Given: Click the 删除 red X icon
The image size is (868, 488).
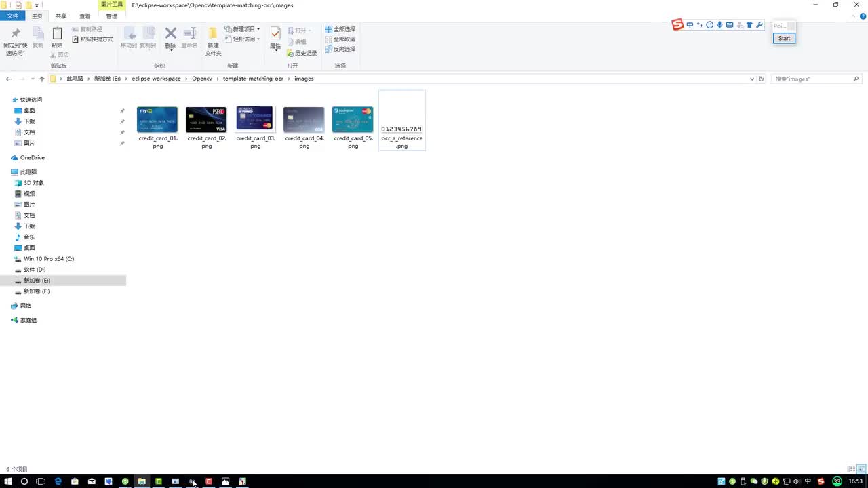Looking at the screenshot, I should coord(170,33).
